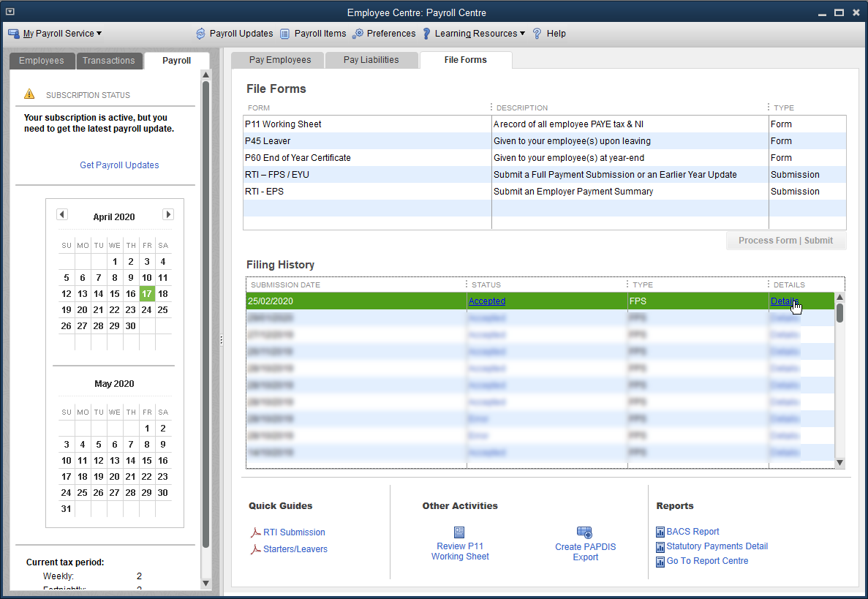
Task: Click the Preferences gear icon
Action: coord(358,34)
